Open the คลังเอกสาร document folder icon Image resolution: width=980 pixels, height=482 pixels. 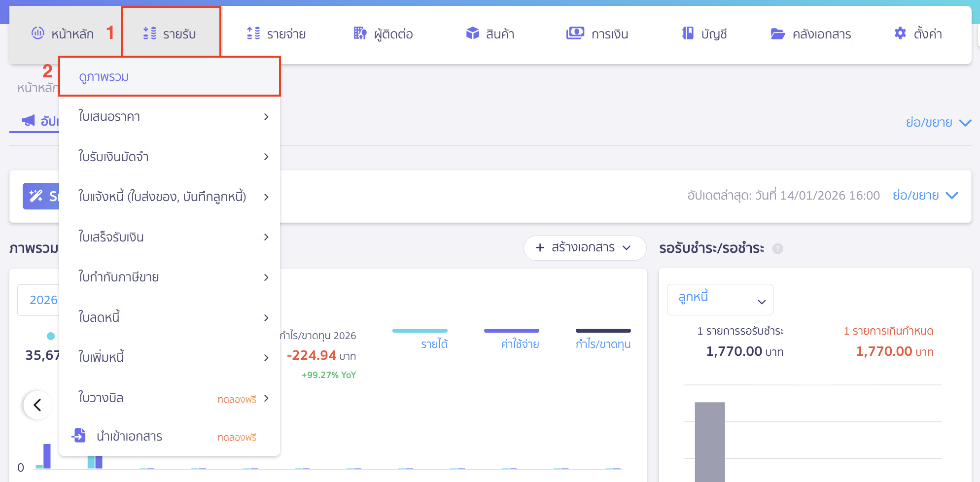(x=777, y=34)
